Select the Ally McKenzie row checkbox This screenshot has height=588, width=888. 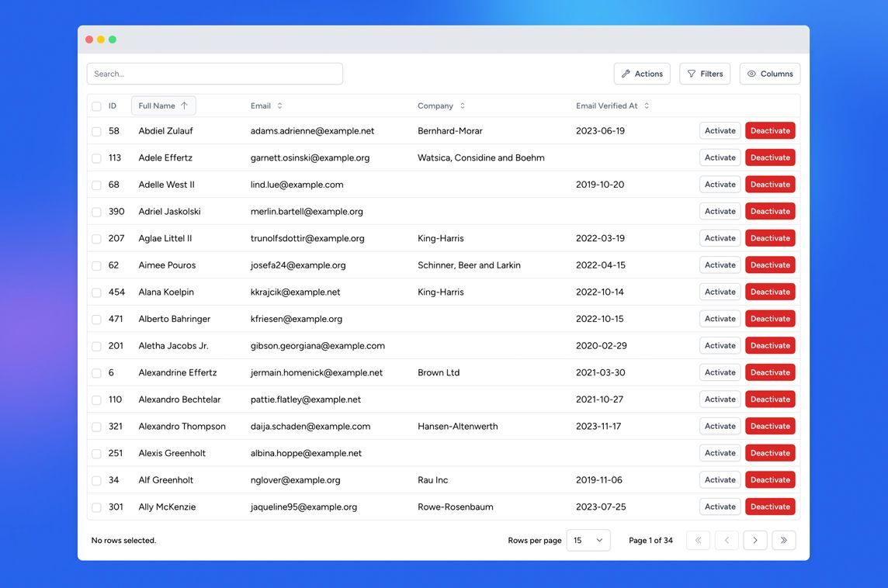(x=96, y=507)
